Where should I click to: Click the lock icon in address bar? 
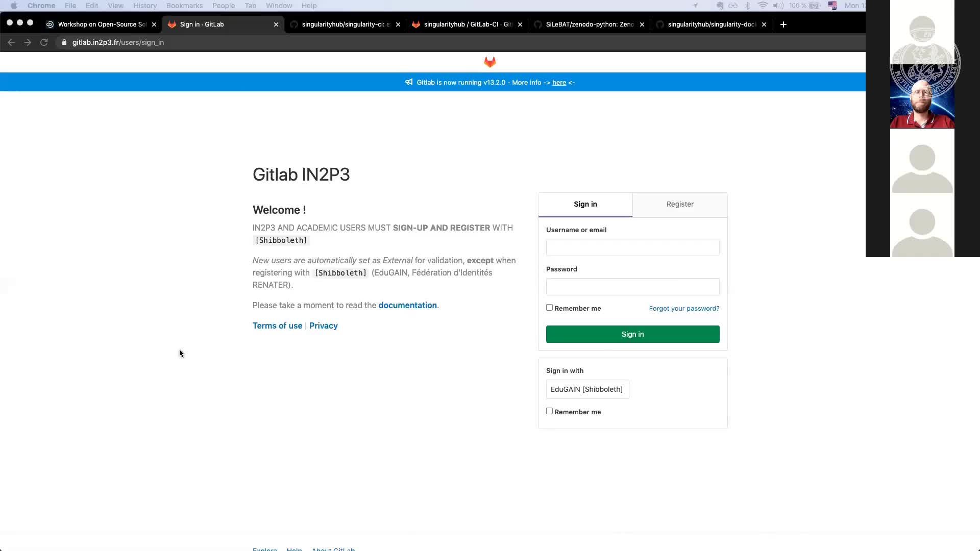click(x=64, y=42)
